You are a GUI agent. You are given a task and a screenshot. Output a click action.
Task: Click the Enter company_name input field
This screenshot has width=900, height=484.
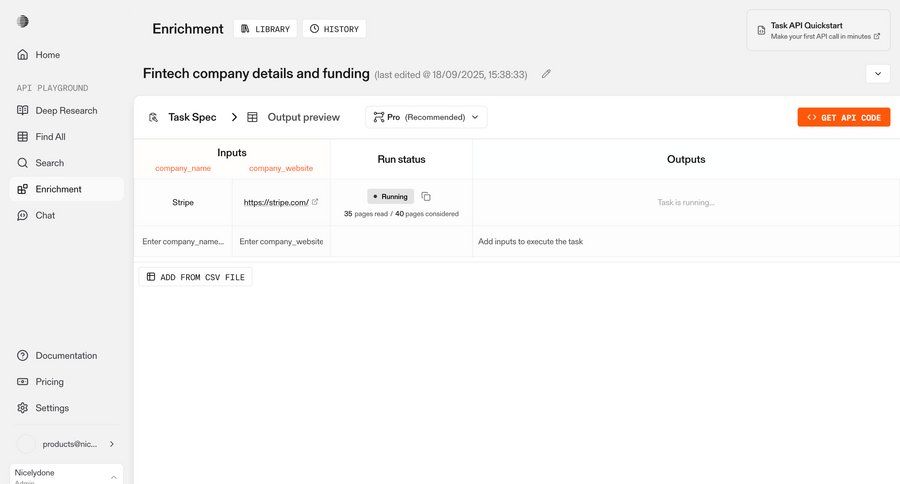(182, 242)
